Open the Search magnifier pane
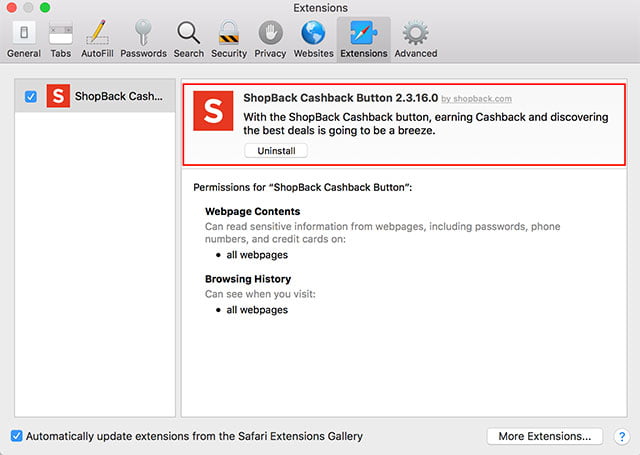This screenshot has height=455, width=640. pos(189,39)
